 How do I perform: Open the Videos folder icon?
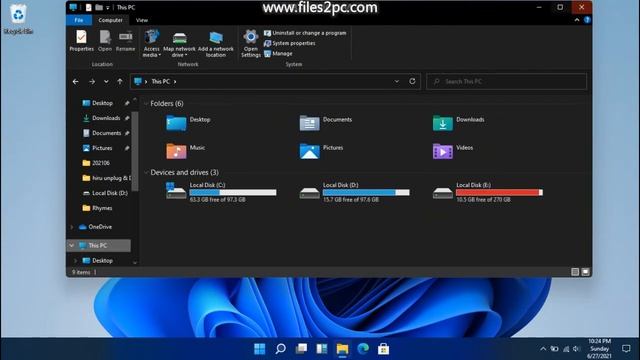coord(443,151)
